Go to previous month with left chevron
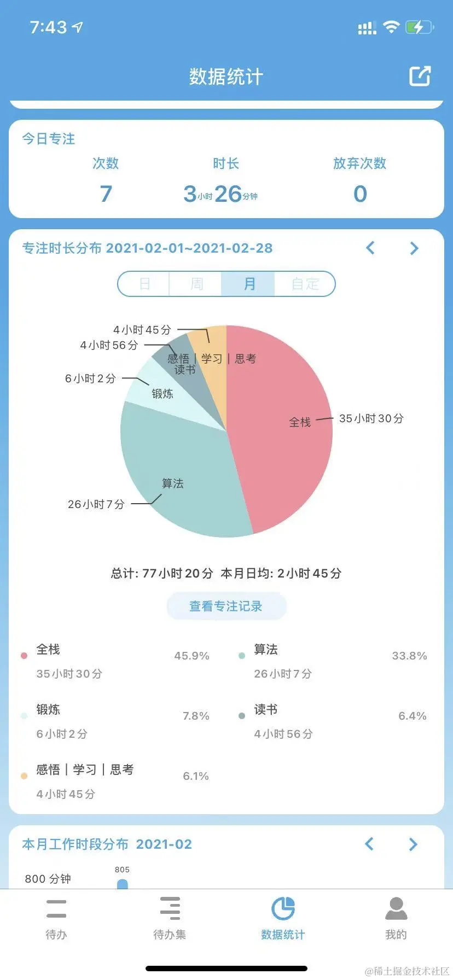This screenshot has height=980, width=453. [370, 248]
